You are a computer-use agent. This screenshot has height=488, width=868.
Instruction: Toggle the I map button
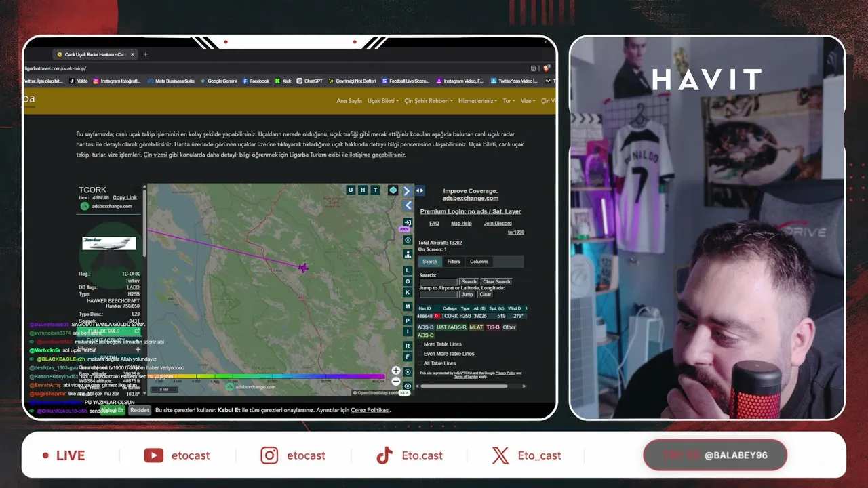[x=408, y=332]
